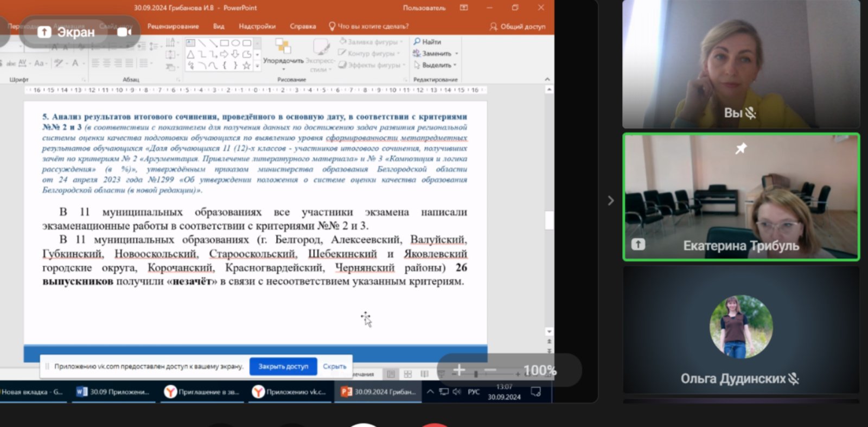
Task: Click the volume speaker tray icon
Action: point(457,392)
